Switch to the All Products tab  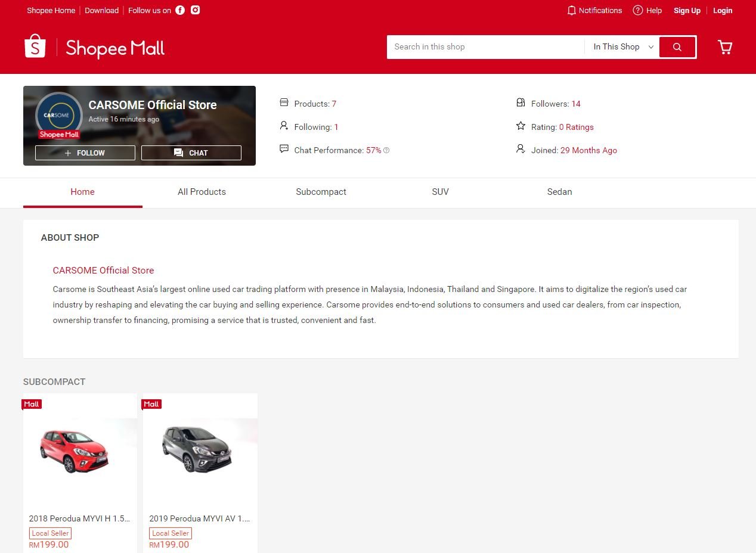[x=202, y=192]
